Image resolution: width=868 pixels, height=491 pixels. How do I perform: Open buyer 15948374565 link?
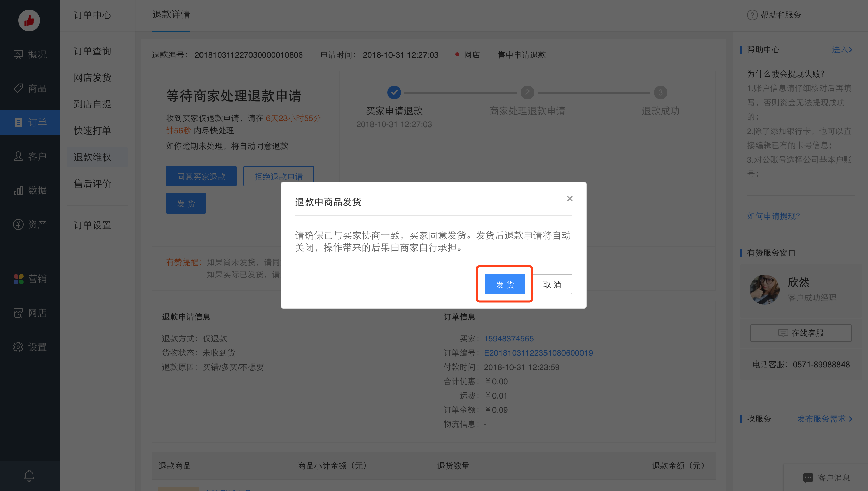click(509, 339)
